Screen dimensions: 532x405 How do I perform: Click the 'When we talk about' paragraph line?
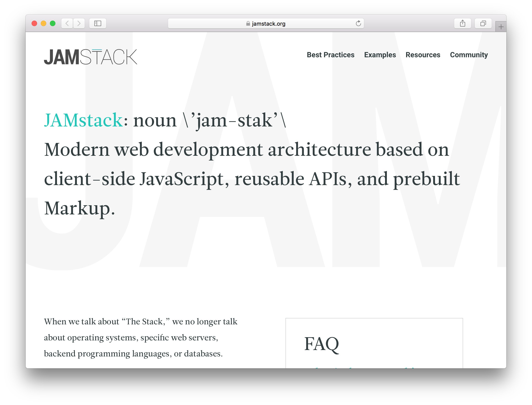coord(141,322)
